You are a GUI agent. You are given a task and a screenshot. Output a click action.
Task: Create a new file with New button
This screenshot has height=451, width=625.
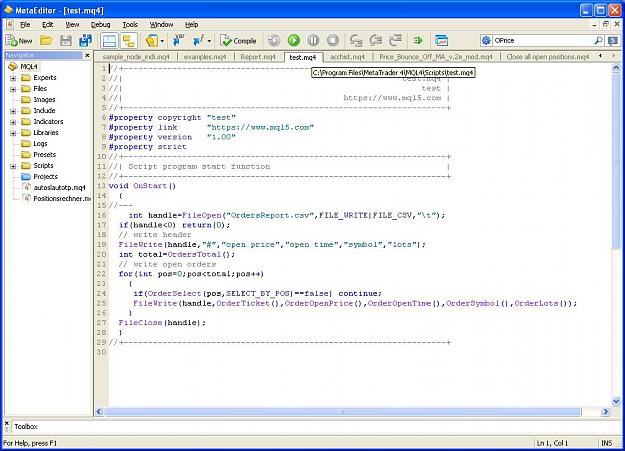coord(19,41)
